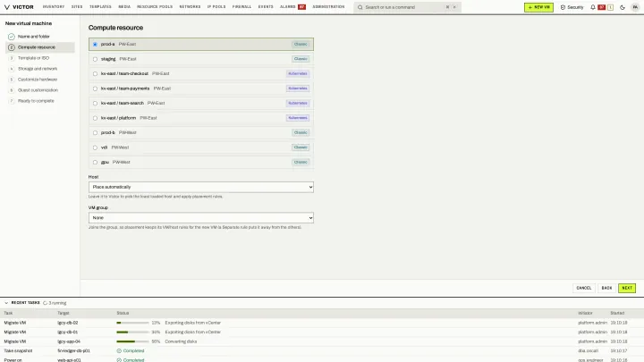The image size is (644, 362).
Task: Select the staging compute resource
Action: point(201,59)
